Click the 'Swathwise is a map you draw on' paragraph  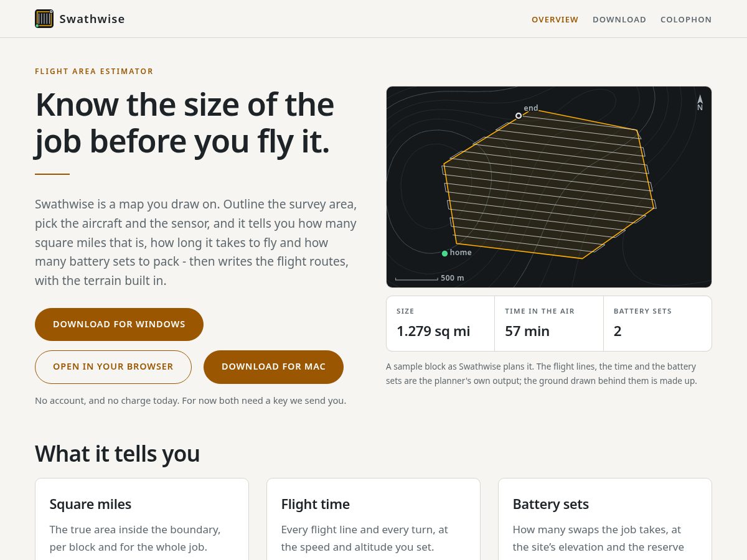click(196, 242)
